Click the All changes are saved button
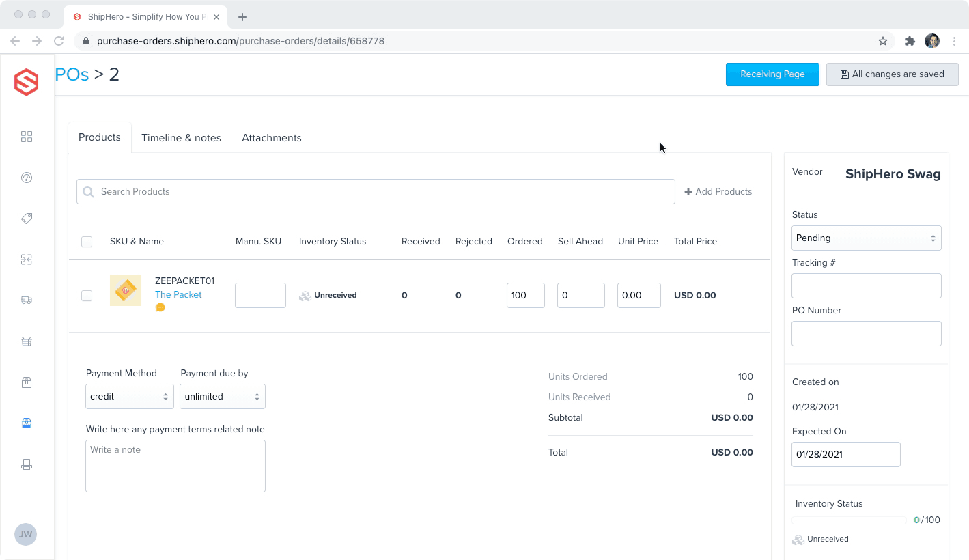 coord(893,74)
